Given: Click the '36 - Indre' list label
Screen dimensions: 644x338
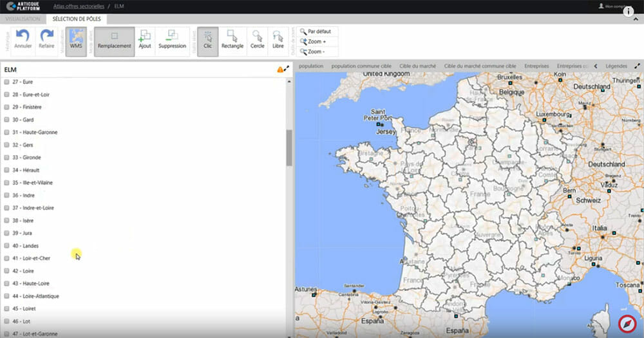Looking at the screenshot, I should (x=23, y=196).
